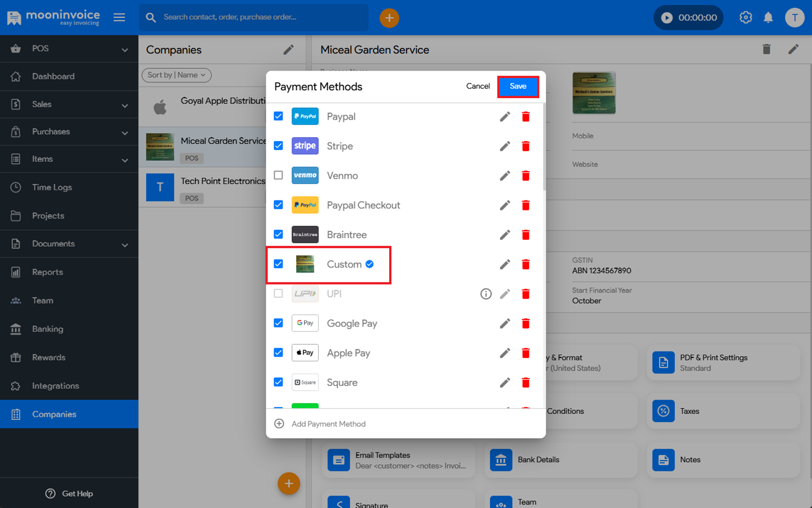Click the UPI info icon
Viewport: 812px width, 508px height.
pyautogui.click(x=486, y=294)
